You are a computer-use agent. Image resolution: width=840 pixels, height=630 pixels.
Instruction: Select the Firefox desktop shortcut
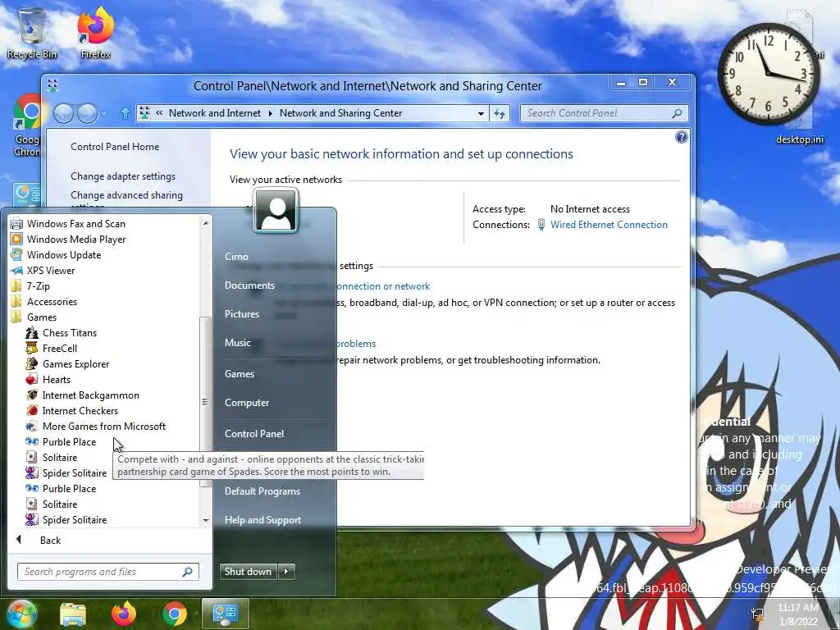[x=95, y=33]
